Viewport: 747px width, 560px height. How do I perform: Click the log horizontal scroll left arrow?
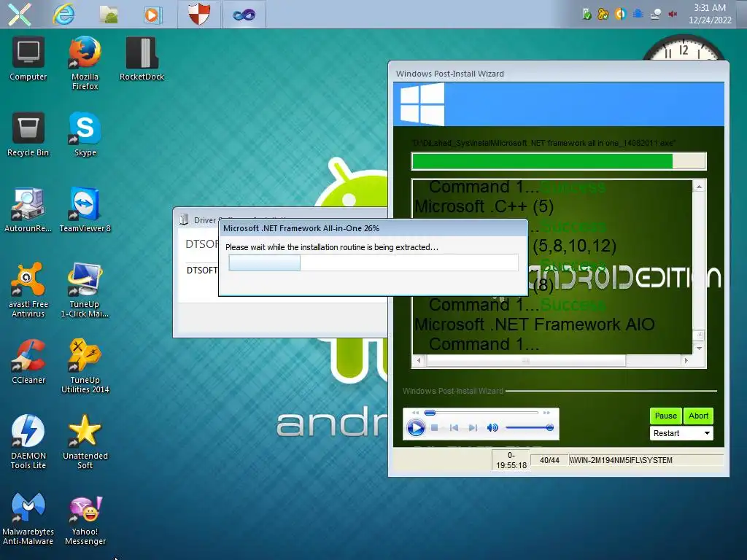pos(419,360)
